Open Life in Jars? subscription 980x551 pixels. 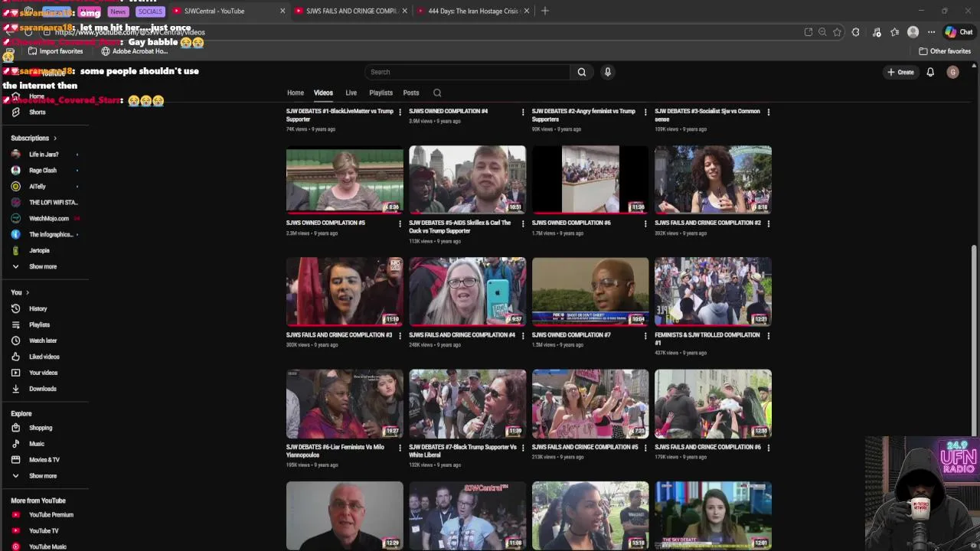pyautogui.click(x=44, y=155)
